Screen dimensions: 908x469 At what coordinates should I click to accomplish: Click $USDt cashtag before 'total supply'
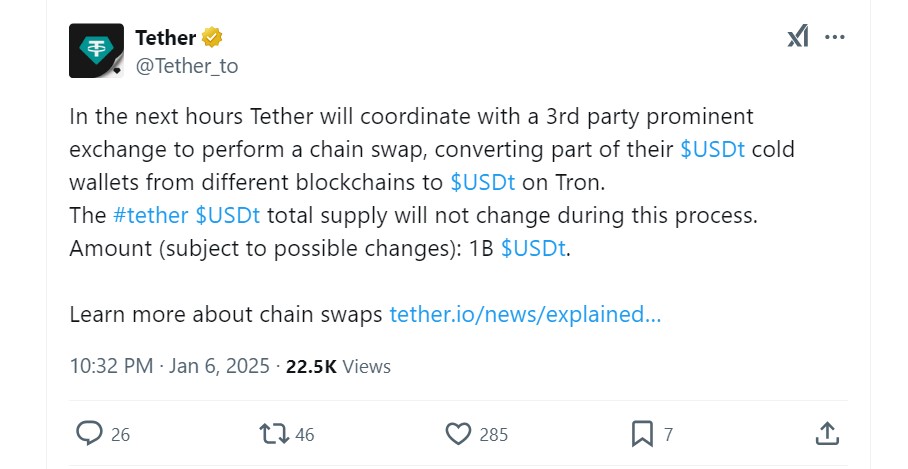(x=228, y=215)
